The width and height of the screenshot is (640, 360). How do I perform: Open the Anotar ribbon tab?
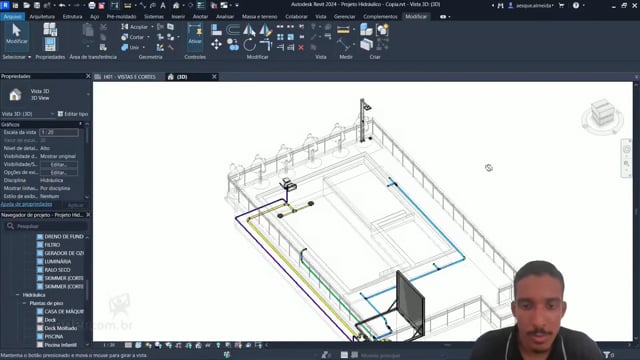(200, 17)
